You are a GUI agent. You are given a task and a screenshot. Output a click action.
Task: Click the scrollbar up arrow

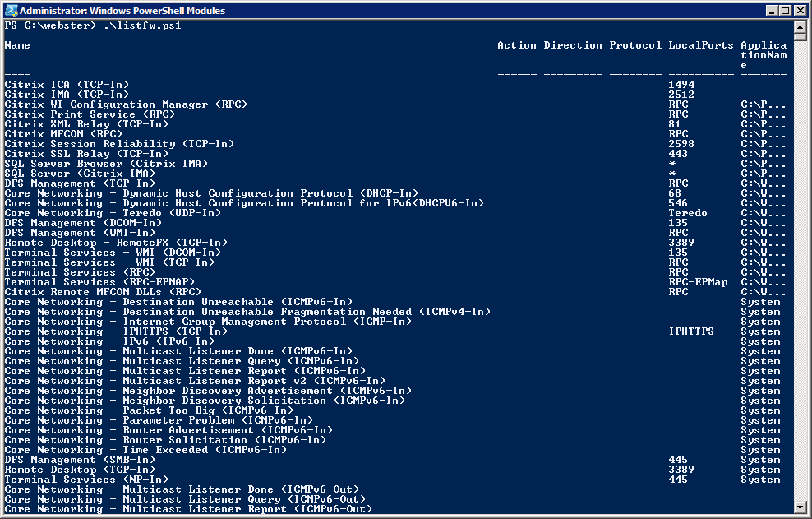tap(801, 26)
